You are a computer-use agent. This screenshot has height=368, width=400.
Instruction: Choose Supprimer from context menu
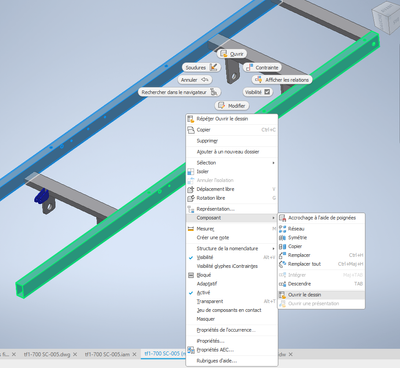coord(232,141)
